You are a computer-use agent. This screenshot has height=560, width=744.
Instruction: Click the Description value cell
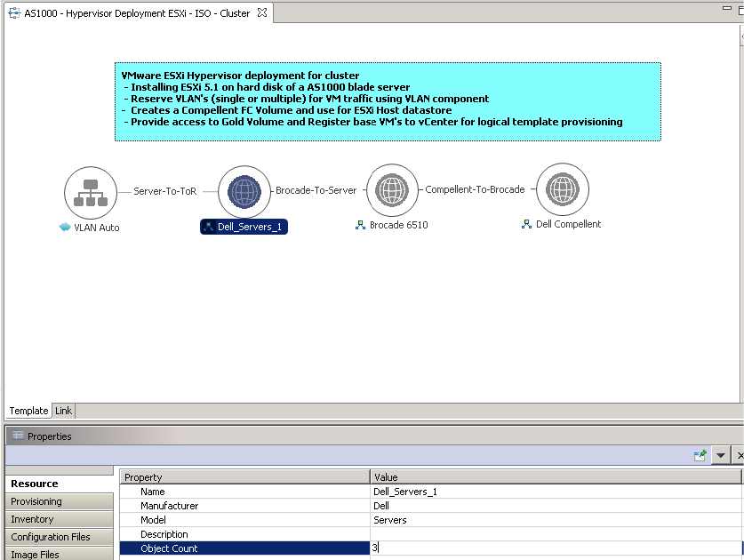pyautogui.click(x=555, y=534)
